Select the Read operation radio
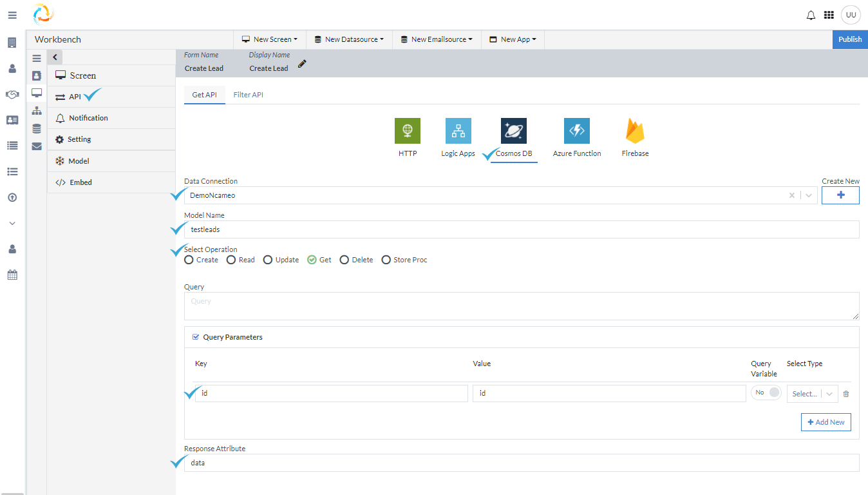The height and width of the screenshot is (495, 868). coord(231,260)
